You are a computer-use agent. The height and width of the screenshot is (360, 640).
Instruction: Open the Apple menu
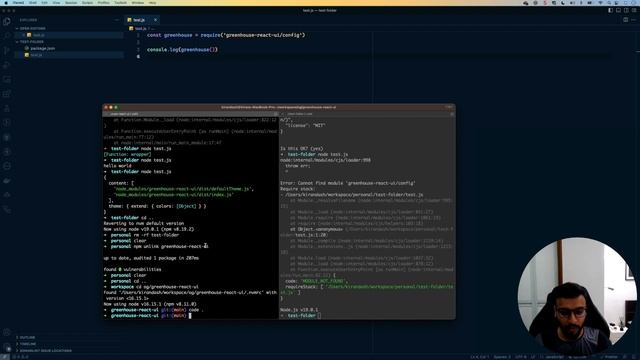[5, 2]
